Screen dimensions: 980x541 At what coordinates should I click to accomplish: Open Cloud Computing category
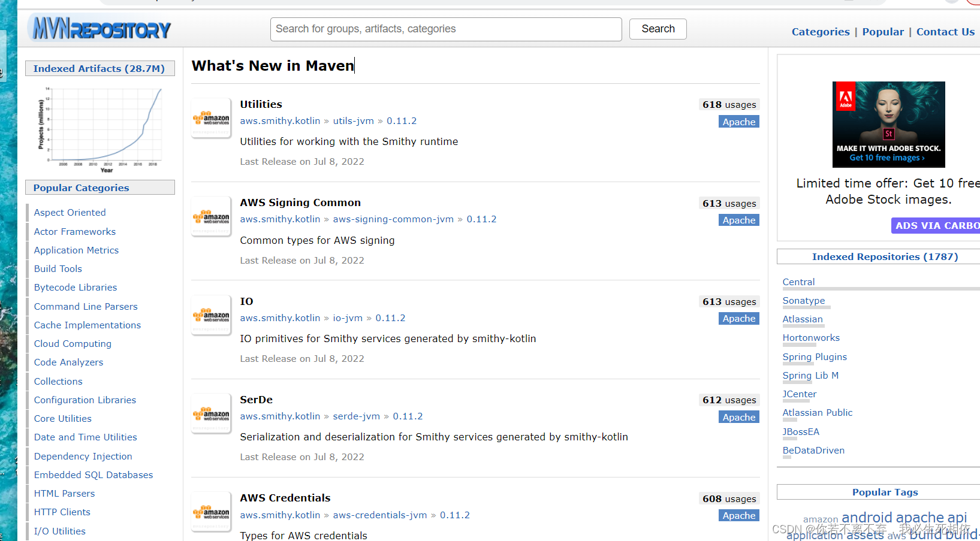73,343
